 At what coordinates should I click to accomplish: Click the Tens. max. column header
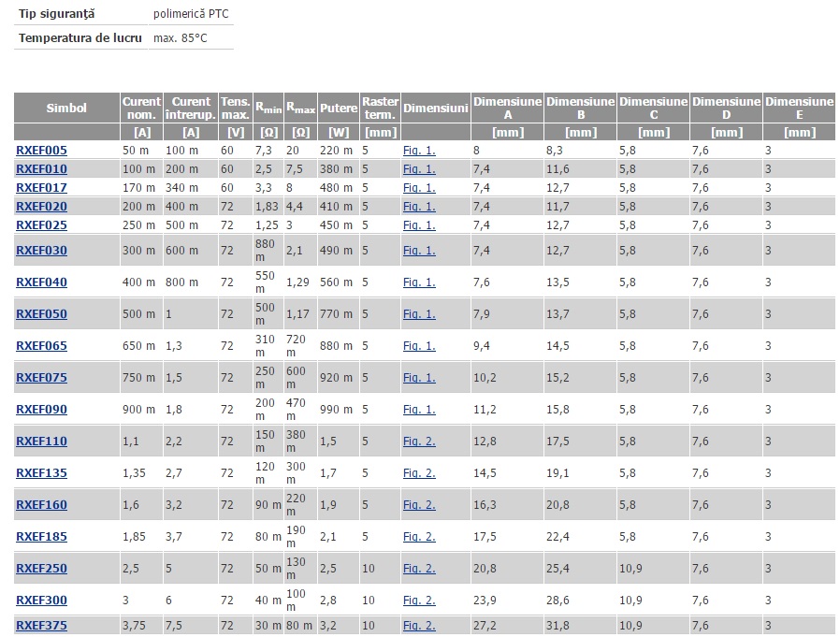tap(235, 109)
